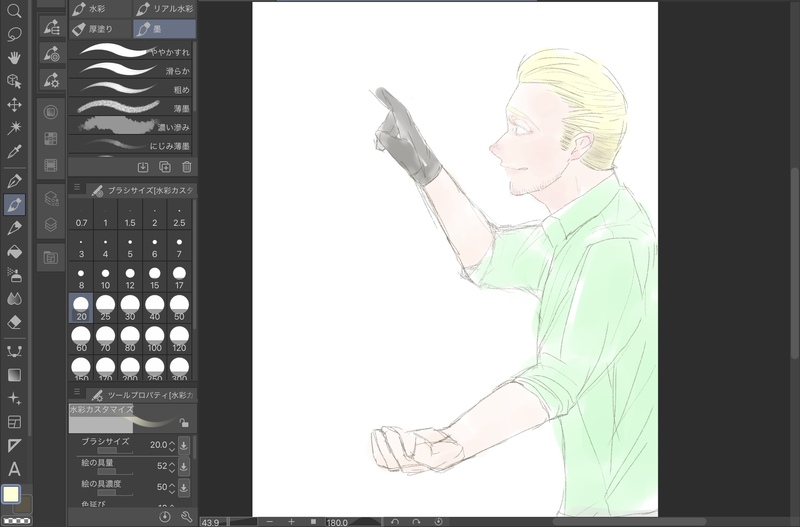This screenshot has width=800, height=527.
Task: Select the にじみ薄墨 brush
Action: [130, 145]
